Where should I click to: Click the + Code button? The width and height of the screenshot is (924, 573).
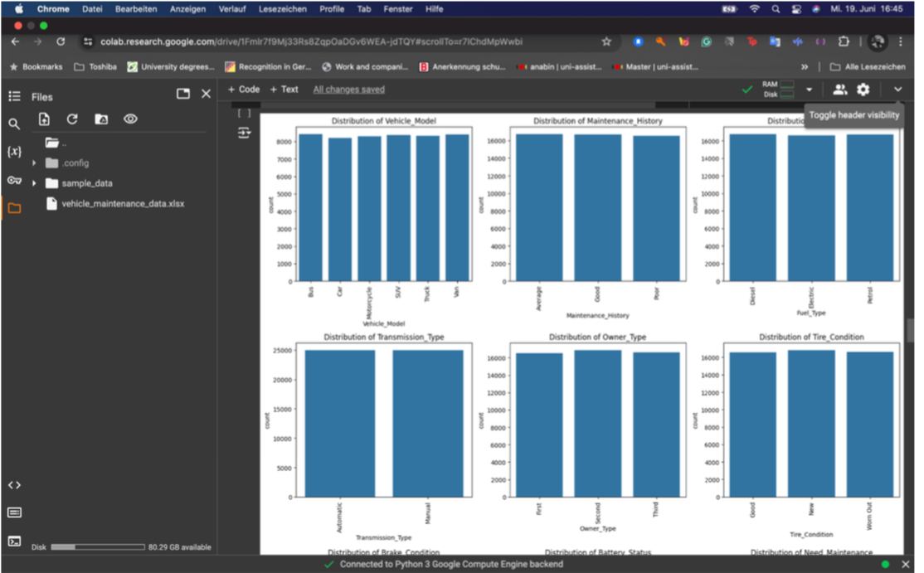(244, 90)
